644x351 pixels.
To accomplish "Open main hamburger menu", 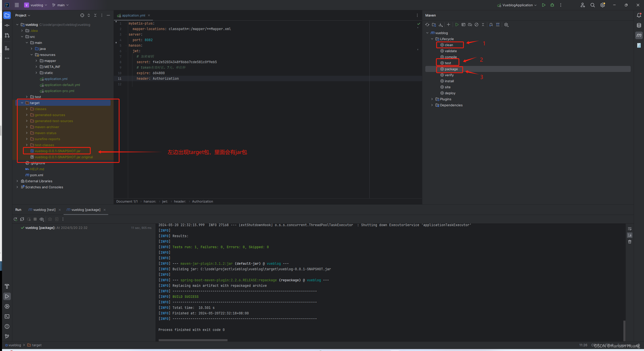I will 17,5.
